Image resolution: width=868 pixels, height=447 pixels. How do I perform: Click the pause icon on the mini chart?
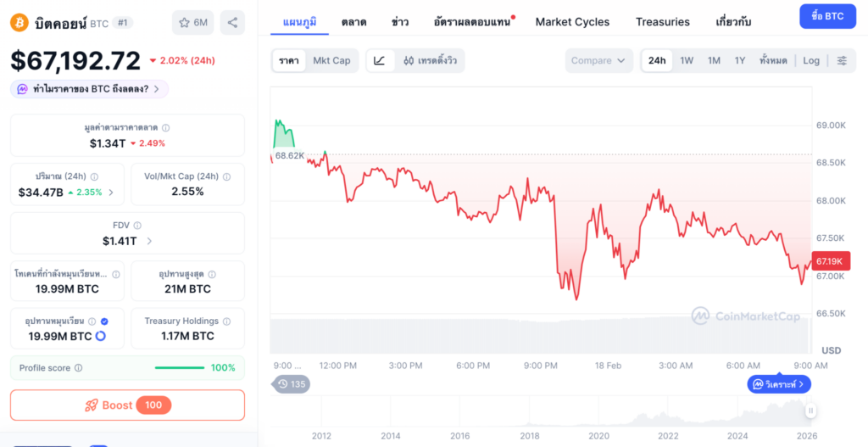pyautogui.click(x=810, y=411)
